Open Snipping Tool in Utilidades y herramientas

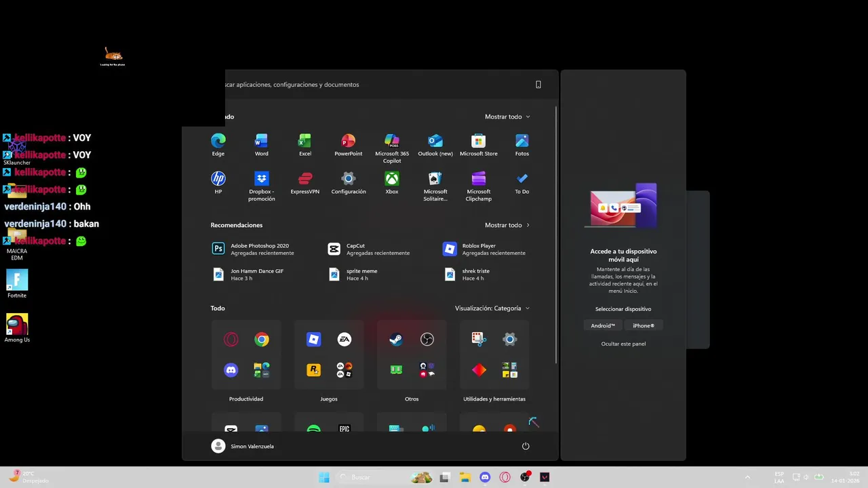(x=479, y=340)
